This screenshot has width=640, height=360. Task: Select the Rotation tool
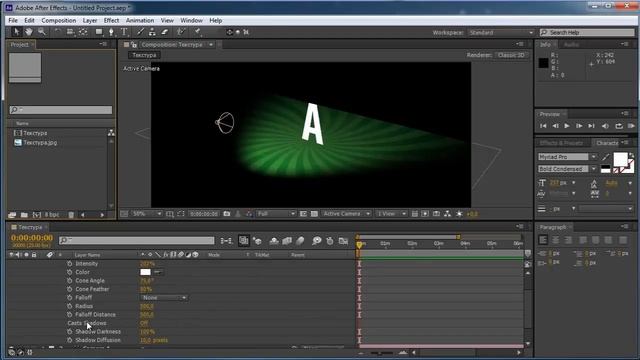point(57,32)
